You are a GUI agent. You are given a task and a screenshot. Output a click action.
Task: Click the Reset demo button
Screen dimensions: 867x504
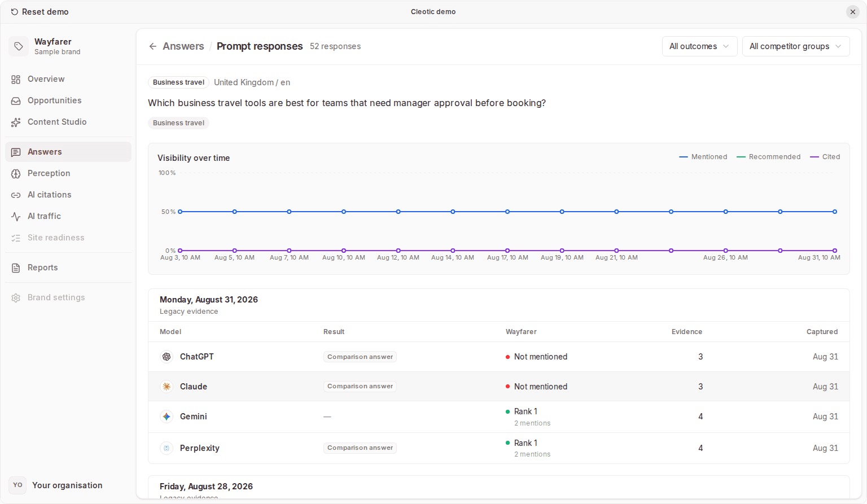coord(40,12)
